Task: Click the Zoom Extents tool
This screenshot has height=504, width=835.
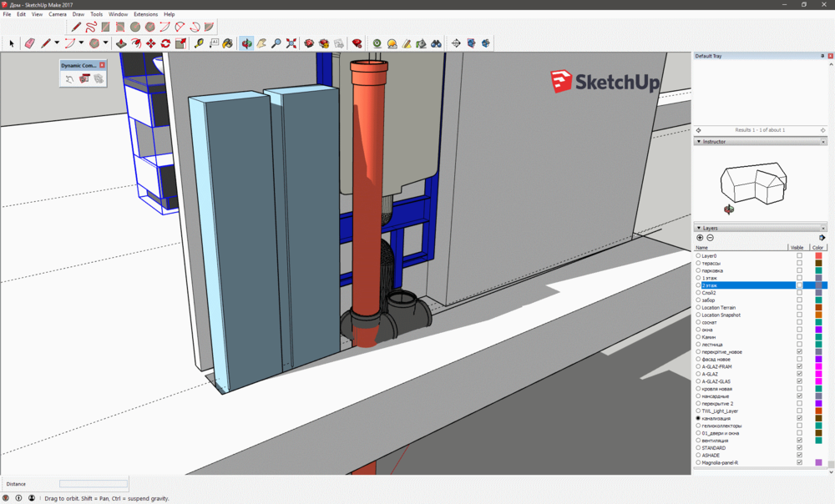Action: click(291, 43)
